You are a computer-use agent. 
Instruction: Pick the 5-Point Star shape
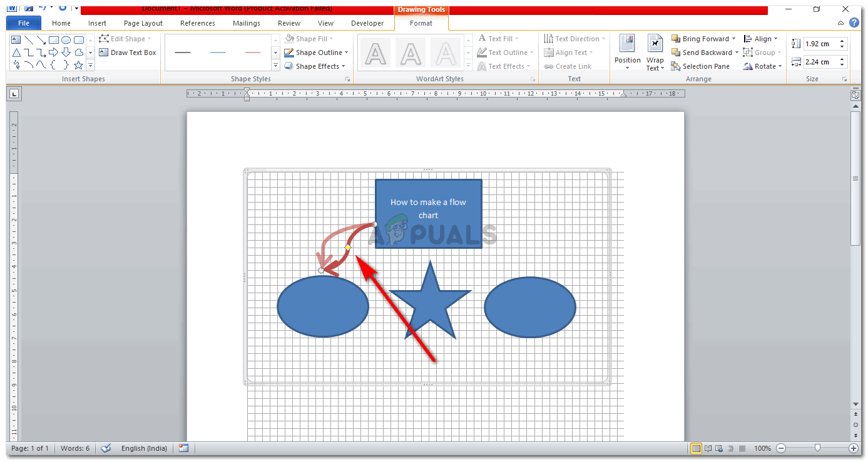[79, 65]
